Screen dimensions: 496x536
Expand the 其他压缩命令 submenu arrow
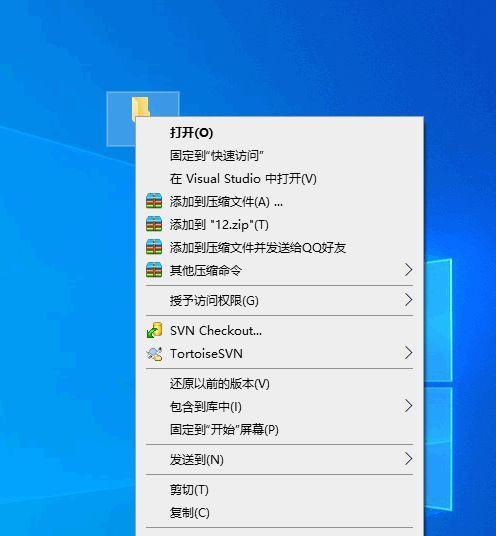click(408, 270)
